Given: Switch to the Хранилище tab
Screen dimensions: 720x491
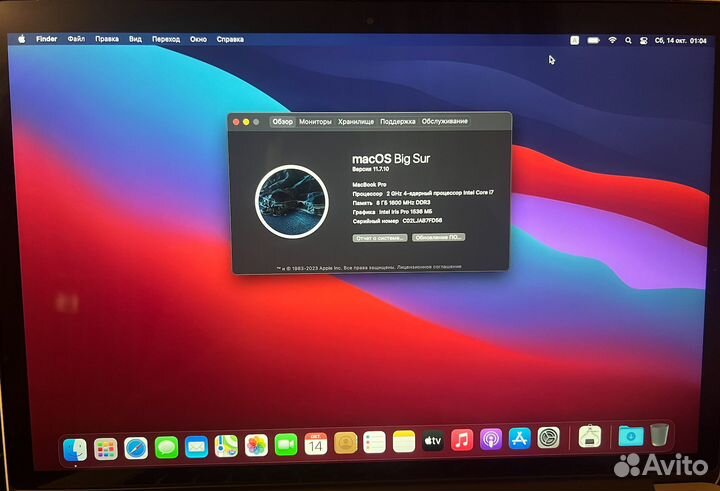Looking at the screenshot, I should pyautogui.click(x=356, y=122).
